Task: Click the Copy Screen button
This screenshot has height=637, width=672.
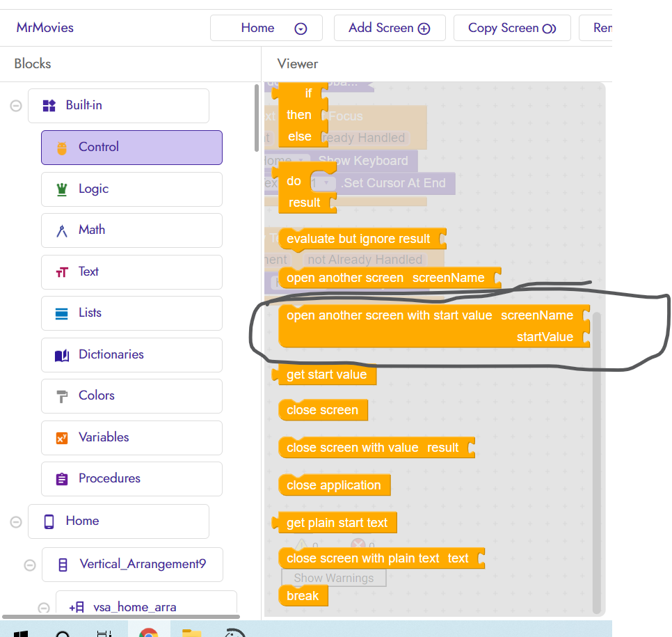Action: 511,28
